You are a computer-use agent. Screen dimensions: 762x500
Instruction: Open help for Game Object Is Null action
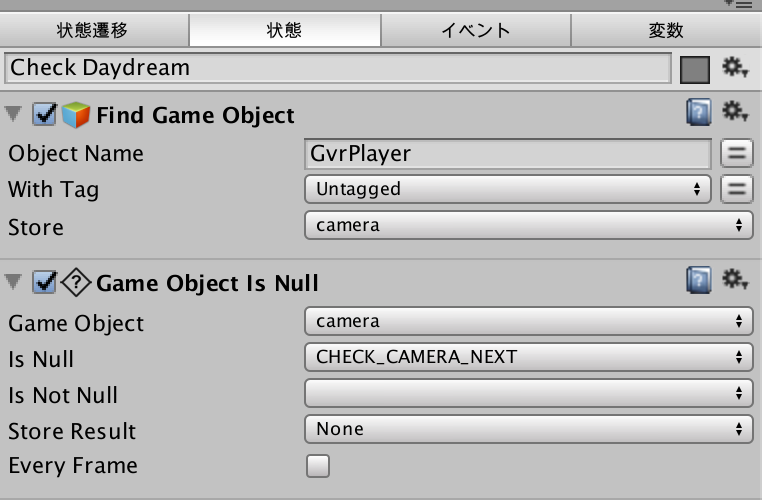click(x=699, y=280)
